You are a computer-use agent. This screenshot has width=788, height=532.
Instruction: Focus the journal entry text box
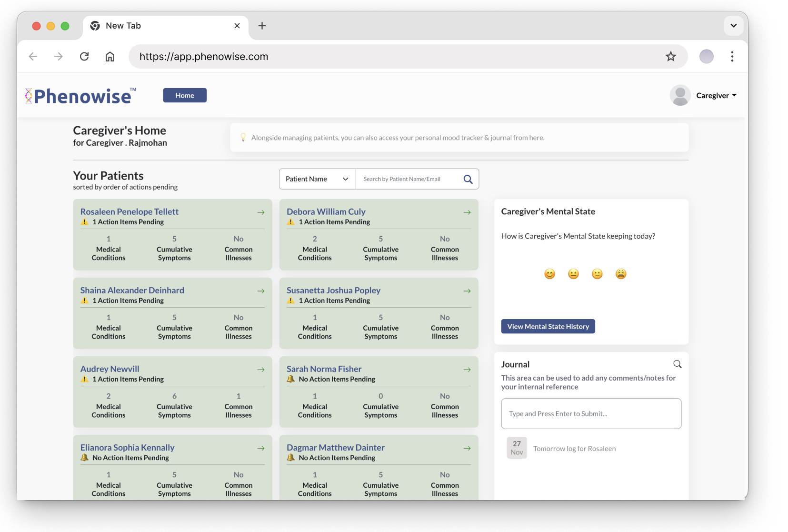pyautogui.click(x=591, y=413)
